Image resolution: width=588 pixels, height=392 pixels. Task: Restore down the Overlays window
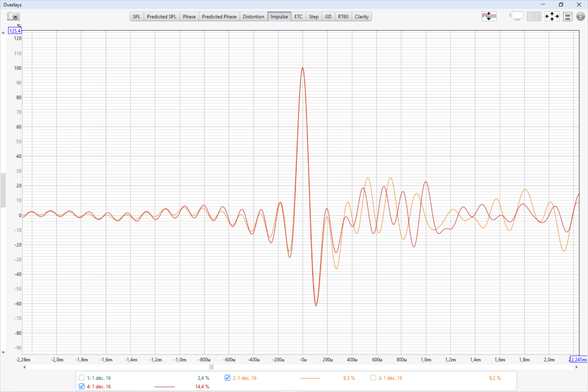[x=561, y=5]
